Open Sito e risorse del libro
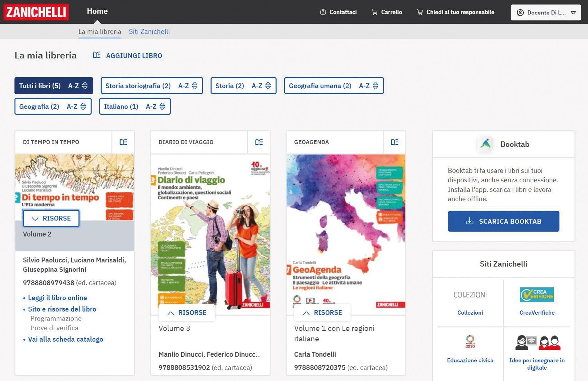Screen dimensions: 588x381 (62, 309)
